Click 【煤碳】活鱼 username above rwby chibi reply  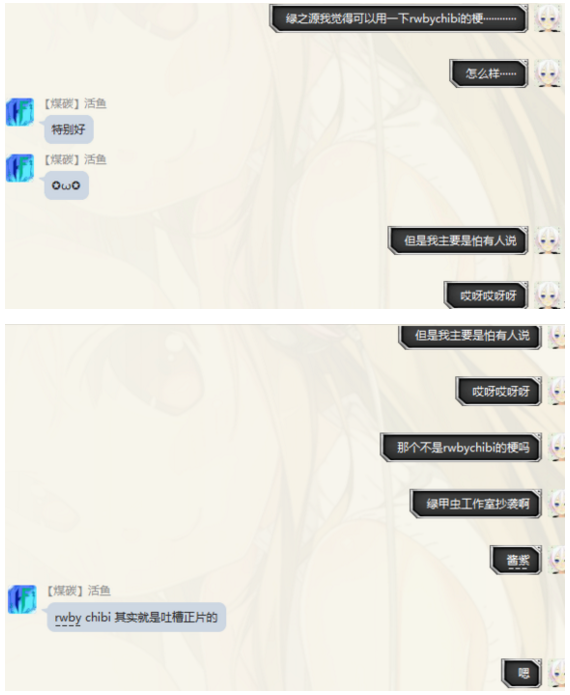pos(79,591)
